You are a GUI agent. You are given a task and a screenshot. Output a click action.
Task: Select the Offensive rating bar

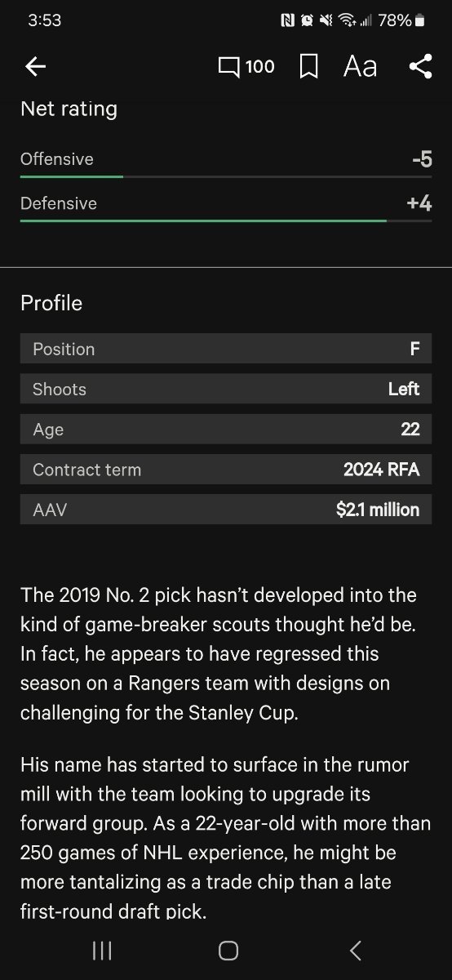coord(226,176)
